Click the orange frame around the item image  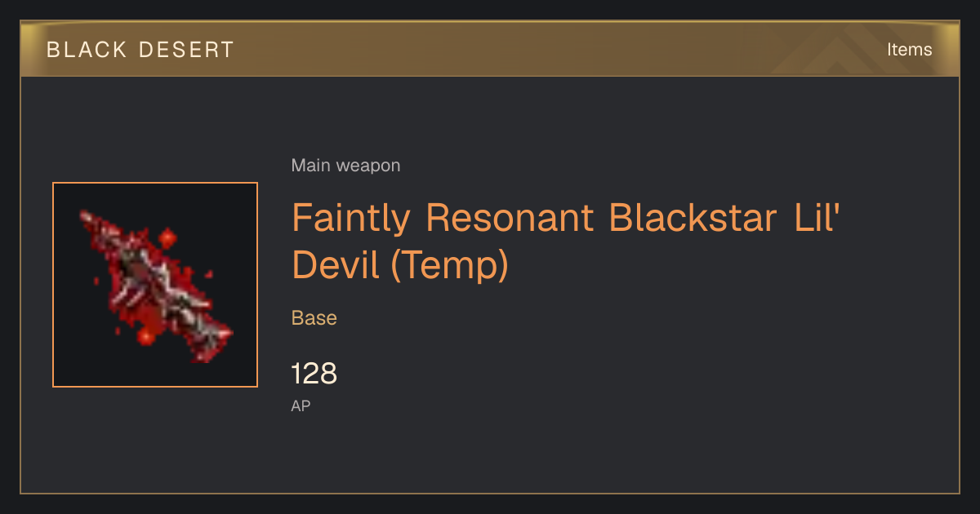tap(155, 285)
